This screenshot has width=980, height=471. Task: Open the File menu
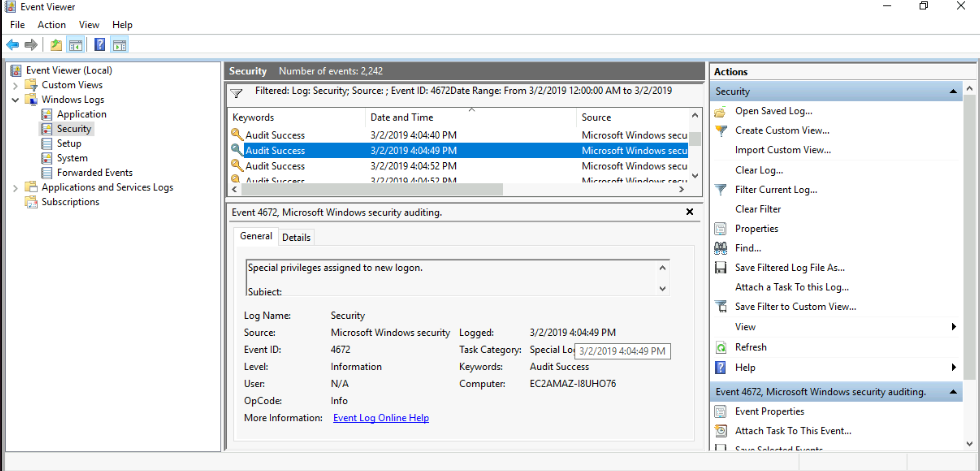(x=17, y=25)
